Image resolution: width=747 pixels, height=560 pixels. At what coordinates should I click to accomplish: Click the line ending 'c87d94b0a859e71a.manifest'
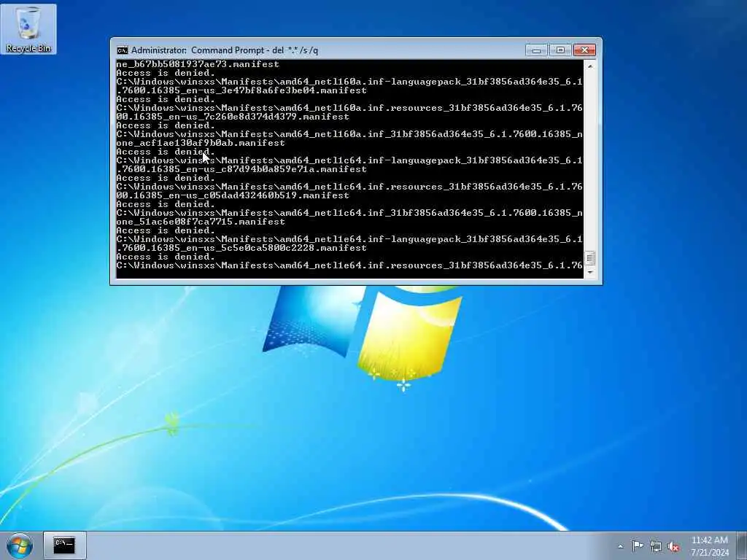coord(241,169)
